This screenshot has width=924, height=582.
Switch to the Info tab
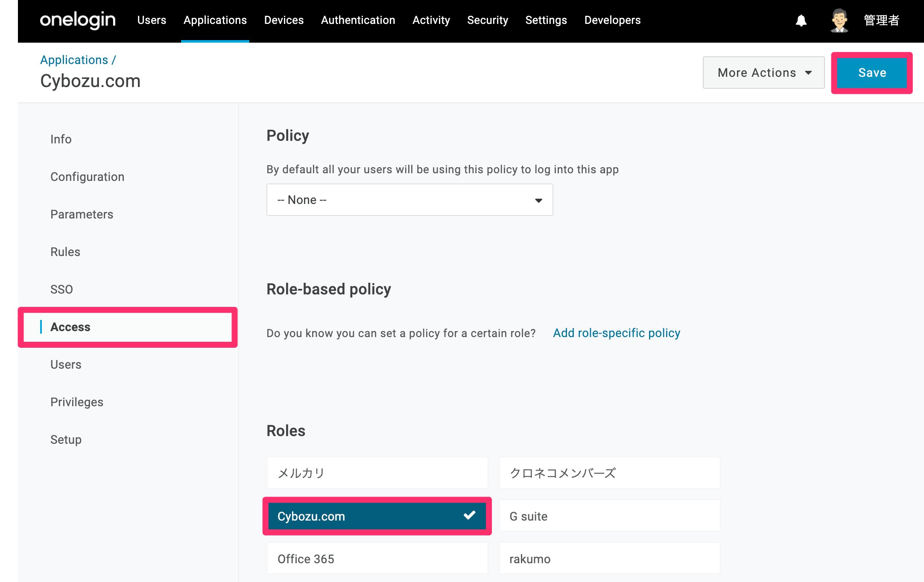click(61, 139)
